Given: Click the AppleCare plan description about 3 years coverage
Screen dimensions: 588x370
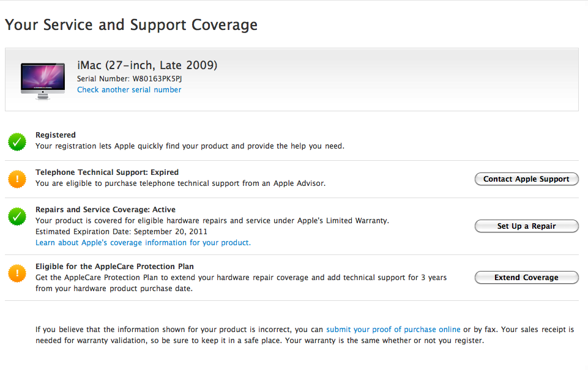Looking at the screenshot, I should [241, 283].
